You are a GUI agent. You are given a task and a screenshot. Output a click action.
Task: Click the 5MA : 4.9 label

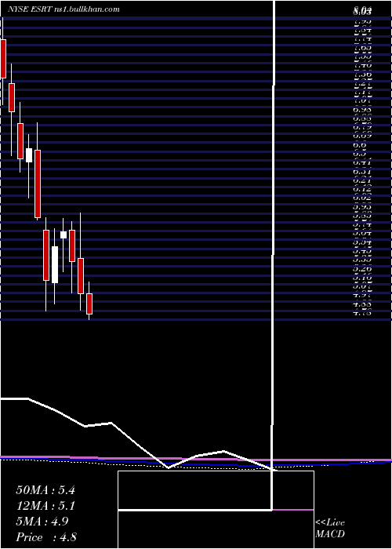tap(42, 522)
